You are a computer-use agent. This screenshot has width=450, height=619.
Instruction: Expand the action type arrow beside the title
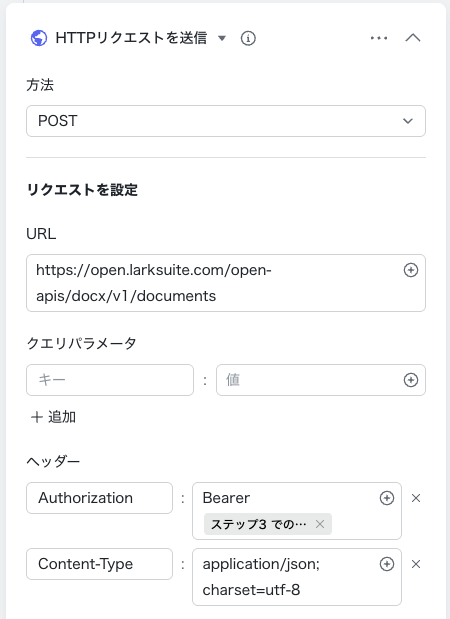(222, 38)
